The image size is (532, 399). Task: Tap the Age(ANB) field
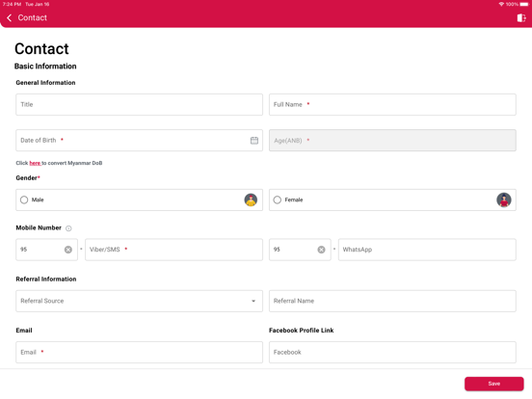tap(392, 140)
